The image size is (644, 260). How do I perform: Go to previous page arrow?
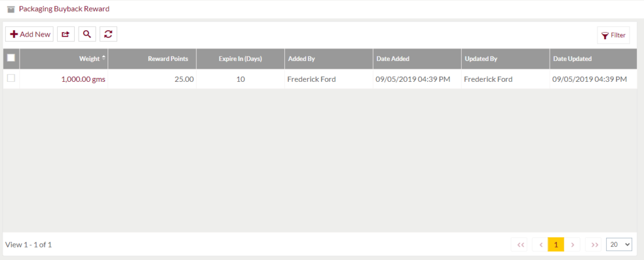pyautogui.click(x=541, y=245)
